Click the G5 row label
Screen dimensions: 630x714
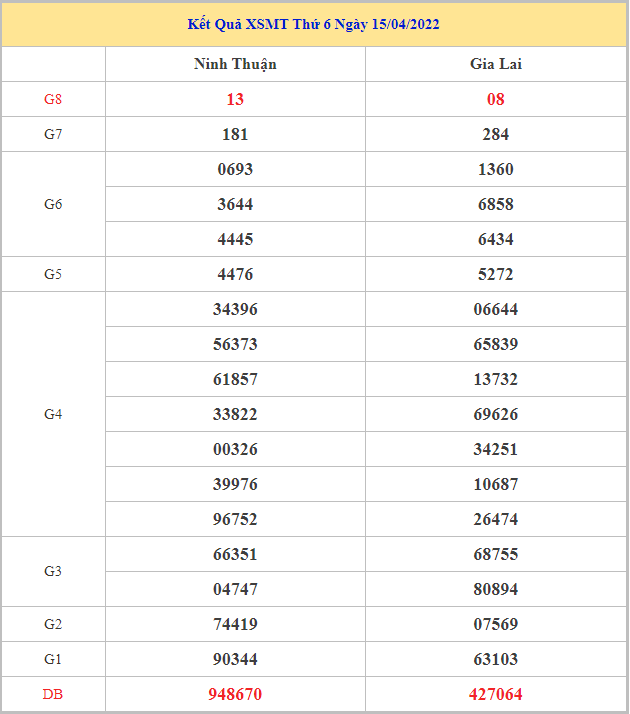coord(53,274)
